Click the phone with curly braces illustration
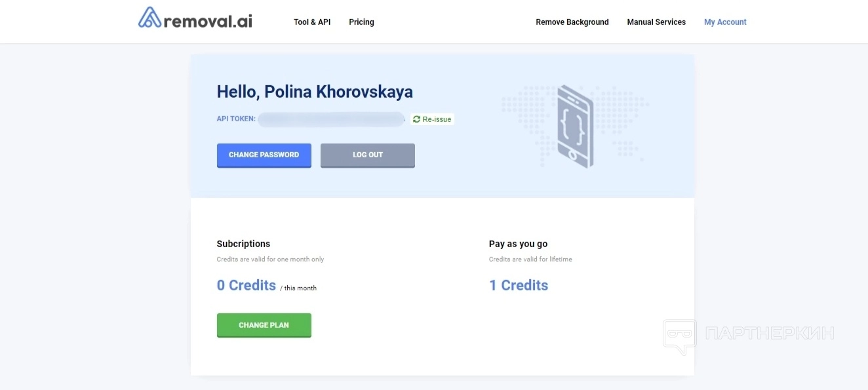The image size is (868, 390). click(575, 126)
